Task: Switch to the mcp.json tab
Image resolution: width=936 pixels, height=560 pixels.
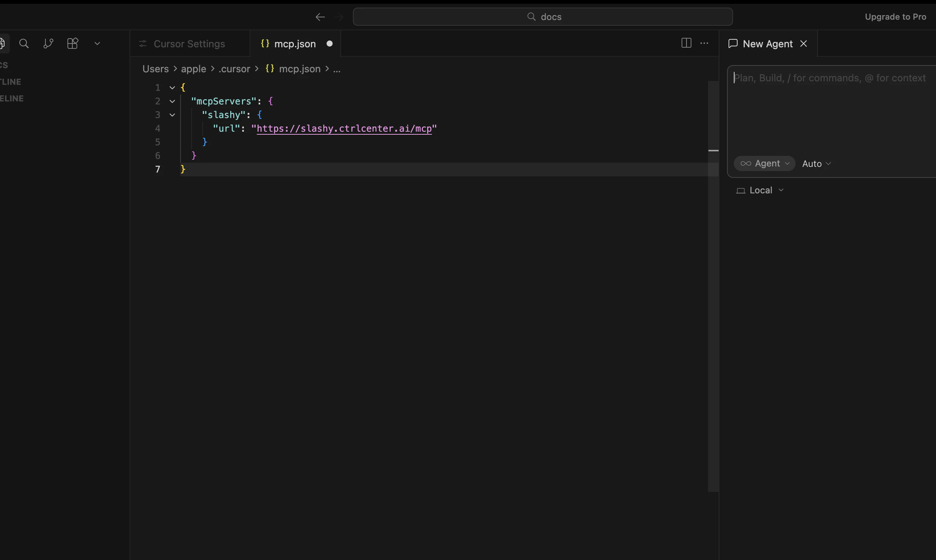Action: pyautogui.click(x=295, y=44)
